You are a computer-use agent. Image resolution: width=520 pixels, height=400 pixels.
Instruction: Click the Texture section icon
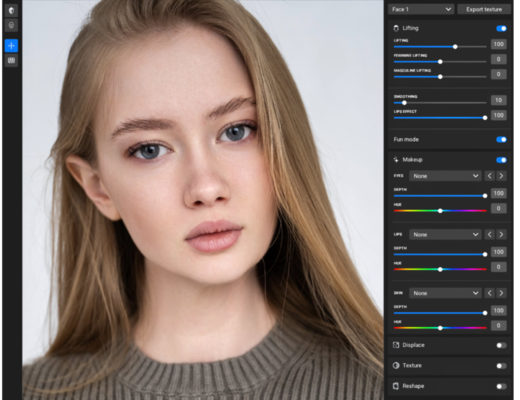click(396, 365)
